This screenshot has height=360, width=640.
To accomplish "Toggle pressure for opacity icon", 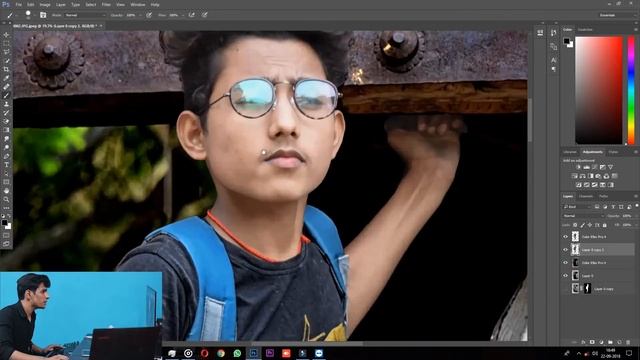I will coord(149,15).
